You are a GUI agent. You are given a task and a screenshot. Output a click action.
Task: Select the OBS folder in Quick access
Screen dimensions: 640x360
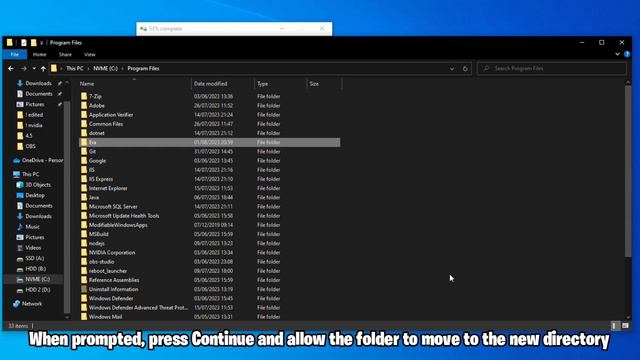[x=31, y=146]
